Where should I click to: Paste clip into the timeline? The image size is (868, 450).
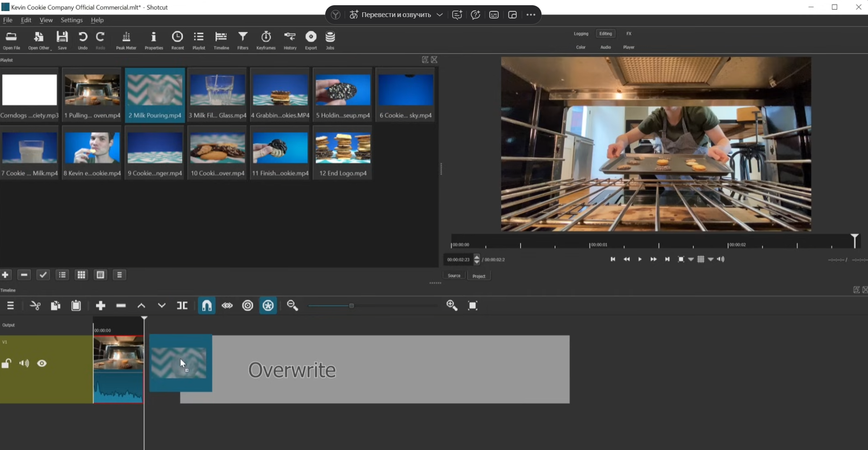pyautogui.click(x=76, y=306)
